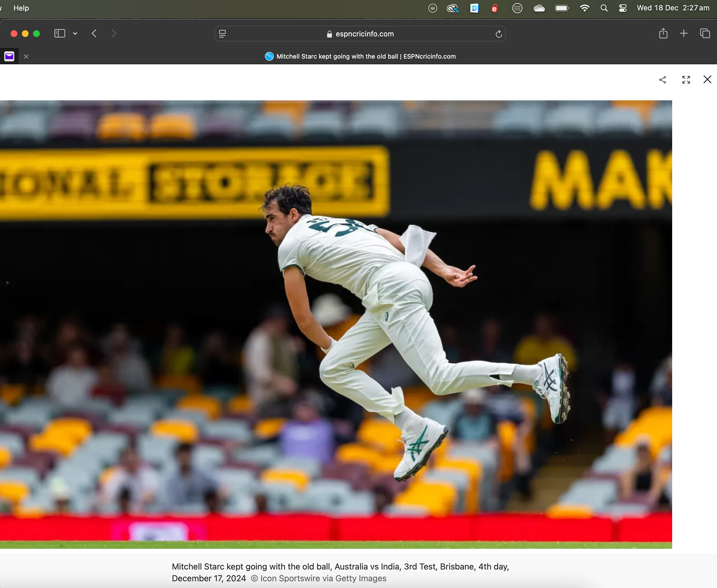Open the reader page menu icon

pyautogui.click(x=223, y=34)
